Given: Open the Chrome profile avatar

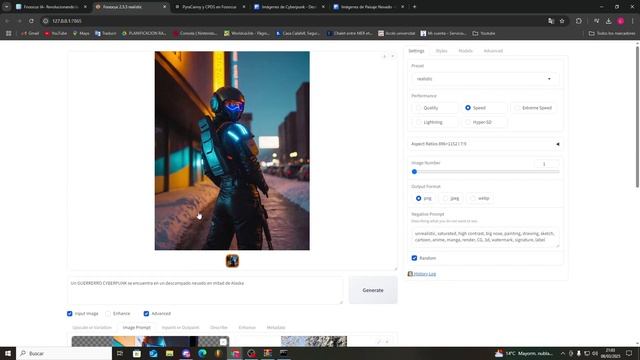Looking at the screenshot, I should point(621,21).
